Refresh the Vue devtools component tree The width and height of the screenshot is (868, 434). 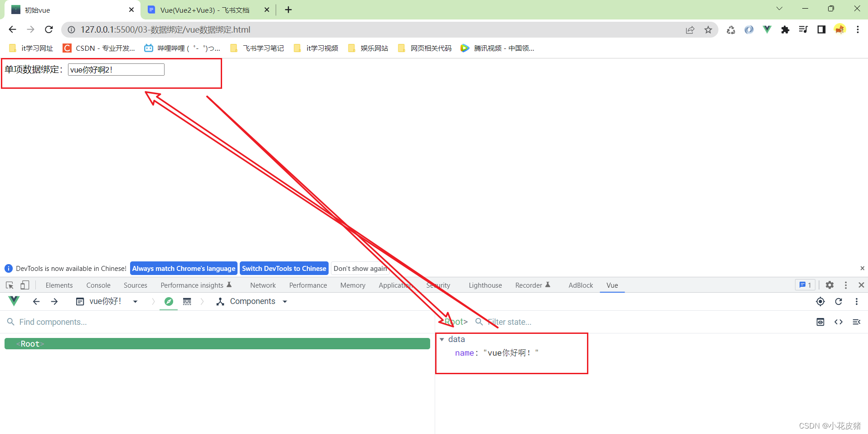coord(839,301)
